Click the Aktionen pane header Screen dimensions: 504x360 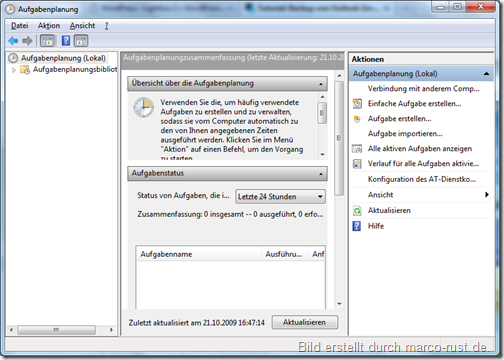[x=422, y=59]
